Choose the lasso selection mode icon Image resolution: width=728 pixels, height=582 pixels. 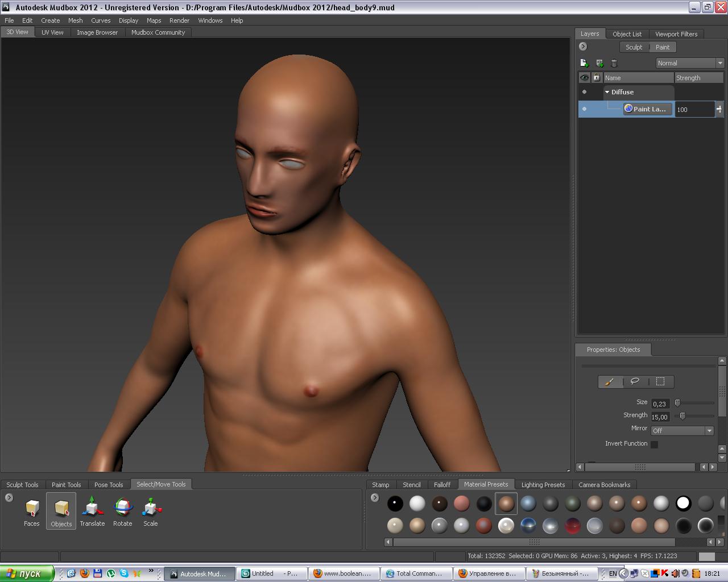tap(635, 381)
